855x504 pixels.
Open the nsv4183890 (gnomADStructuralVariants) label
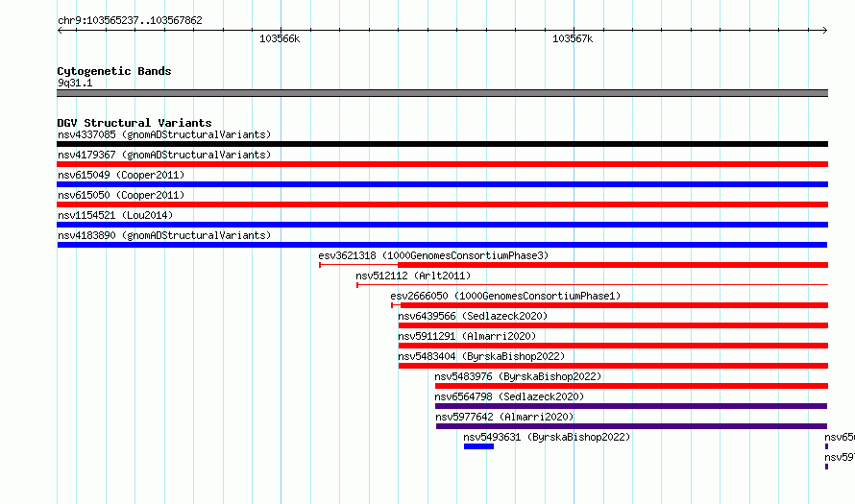(x=164, y=235)
